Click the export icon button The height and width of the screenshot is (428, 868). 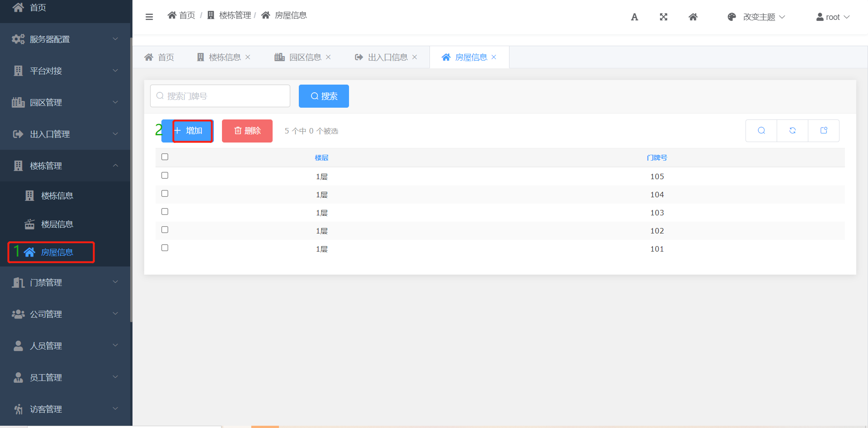(x=823, y=131)
